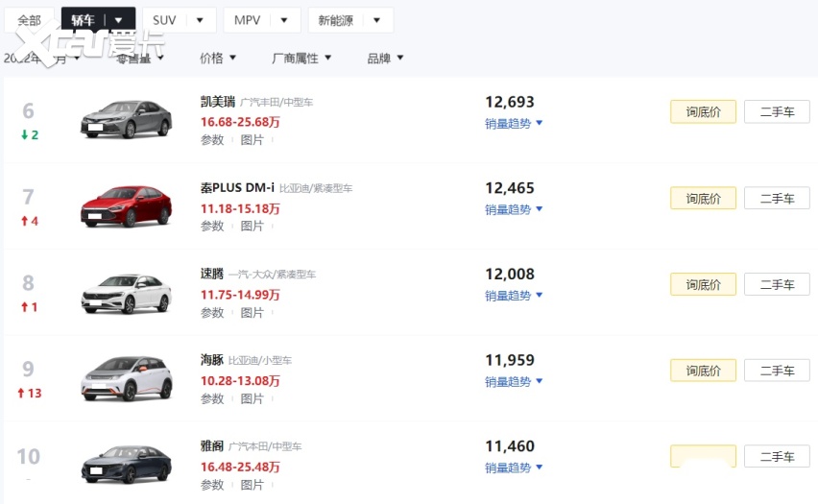Click 二手车 button for 雅阁
This screenshot has width=818, height=504.
coord(777,457)
